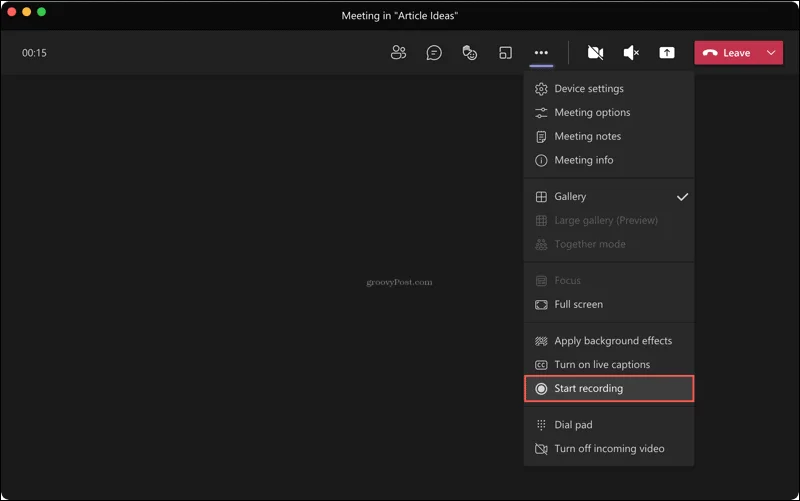Viewport: 800px width, 501px height.
Task: Start recording the meeting
Action: 609,389
